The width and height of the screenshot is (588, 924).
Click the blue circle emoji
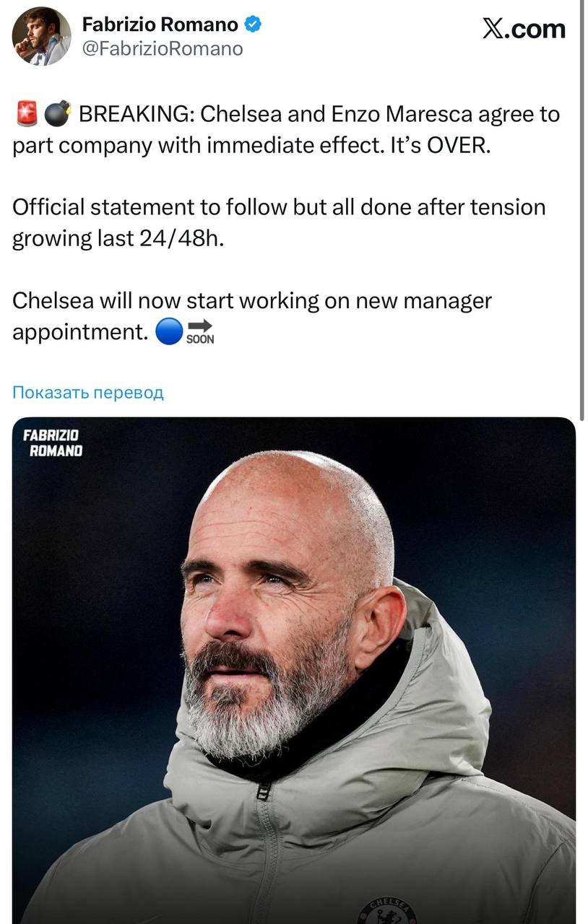pos(169,332)
